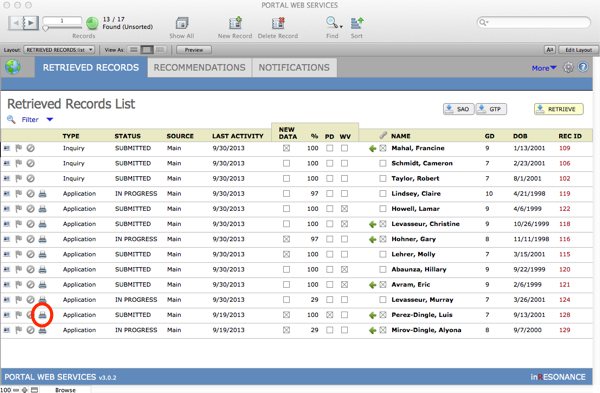Click the name Abaunza, Hillary
The width and height of the screenshot is (600, 393).
coord(419,269)
